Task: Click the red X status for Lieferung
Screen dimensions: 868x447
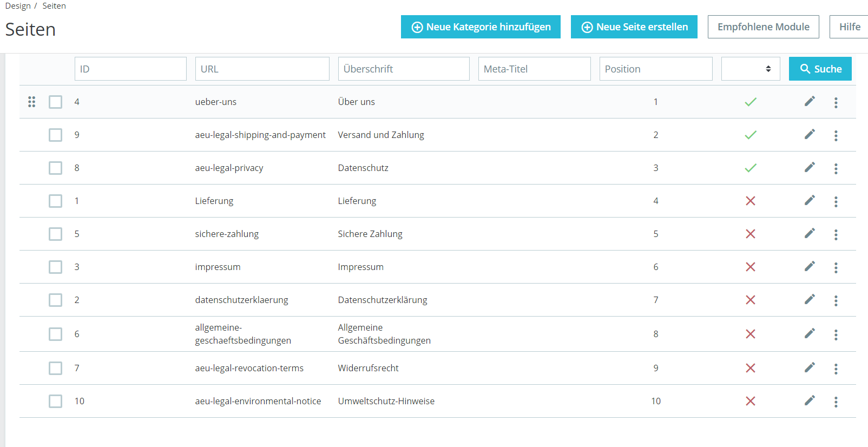Action: (x=751, y=201)
